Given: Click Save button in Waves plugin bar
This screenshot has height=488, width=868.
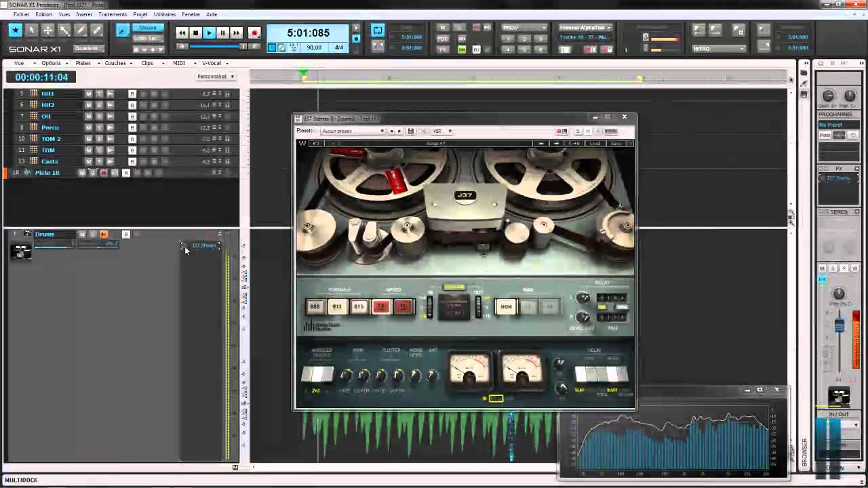Looking at the screenshot, I should coord(616,144).
